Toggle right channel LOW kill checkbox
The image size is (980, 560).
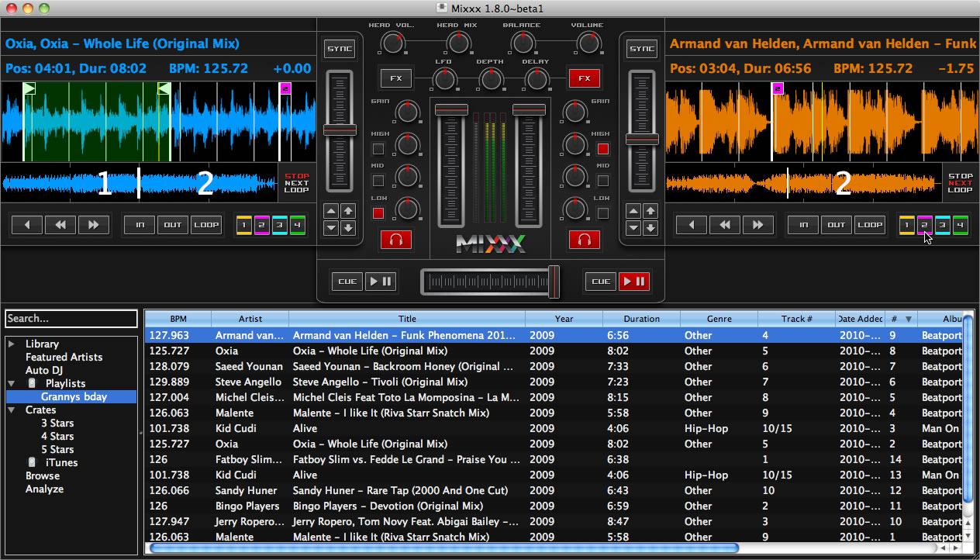602,213
